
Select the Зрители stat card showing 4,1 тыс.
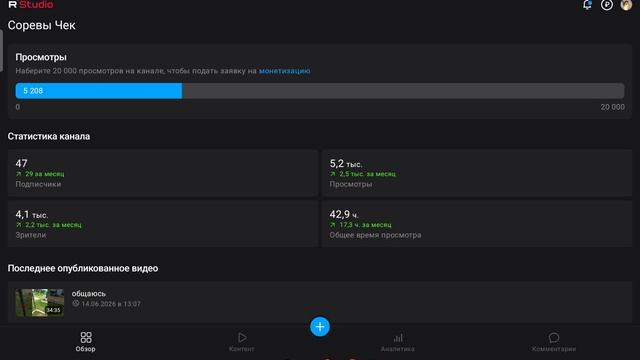click(x=163, y=224)
